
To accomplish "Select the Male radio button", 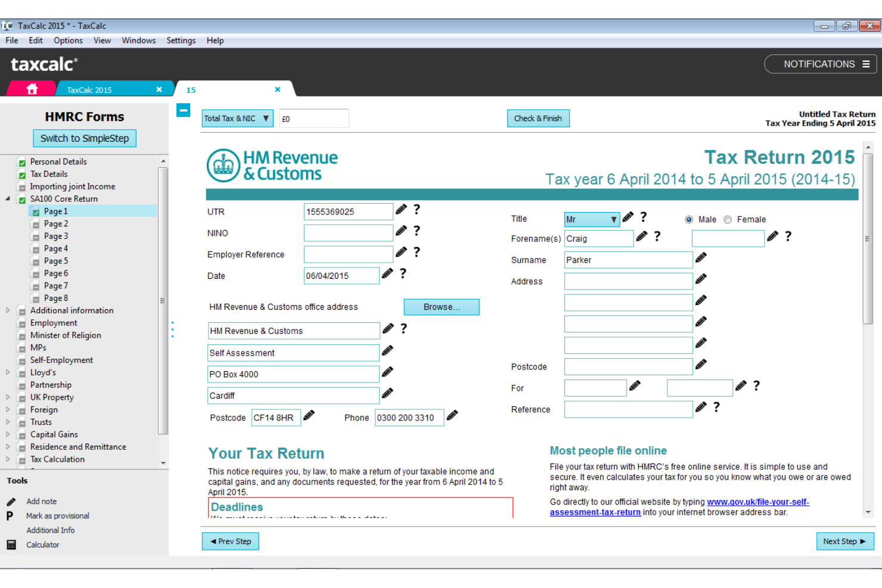I will [689, 220].
